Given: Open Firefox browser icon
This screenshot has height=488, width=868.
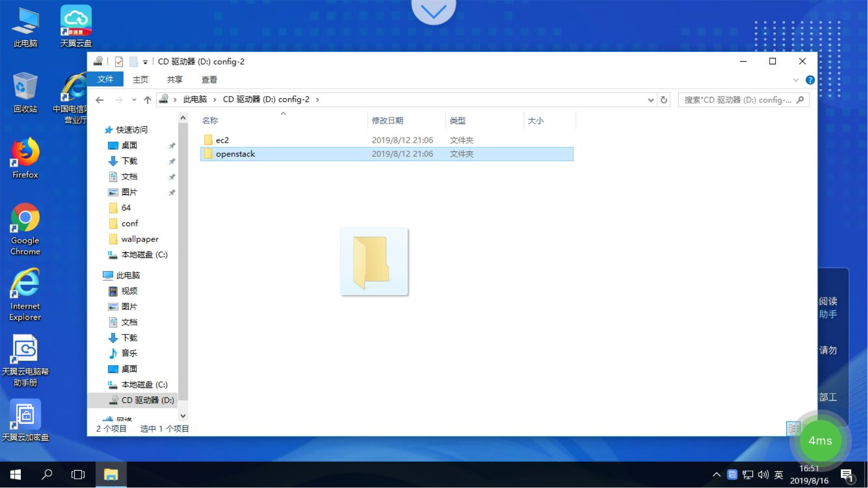Looking at the screenshot, I should (24, 155).
